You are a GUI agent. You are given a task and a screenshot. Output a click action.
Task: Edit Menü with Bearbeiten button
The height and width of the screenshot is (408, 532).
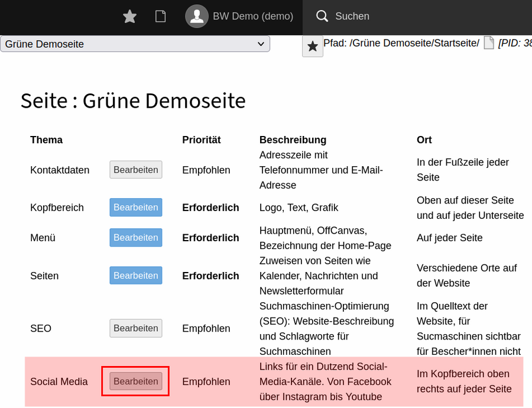point(136,238)
